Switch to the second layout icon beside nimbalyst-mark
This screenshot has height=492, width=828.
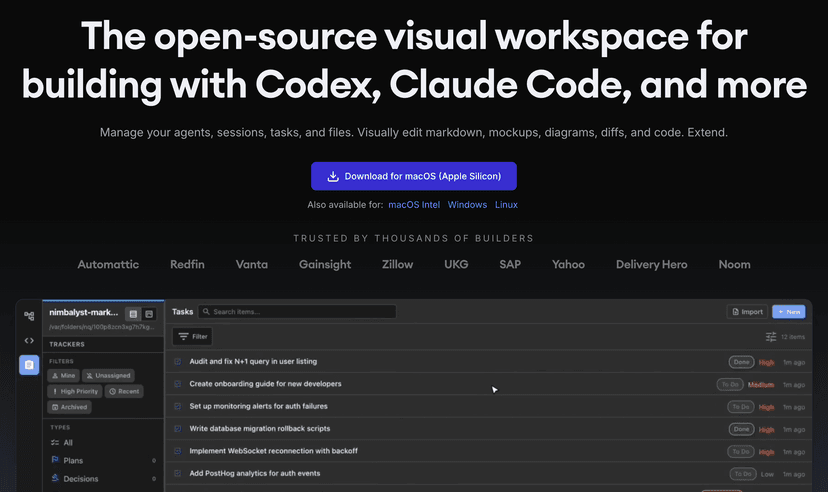click(149, 314)
